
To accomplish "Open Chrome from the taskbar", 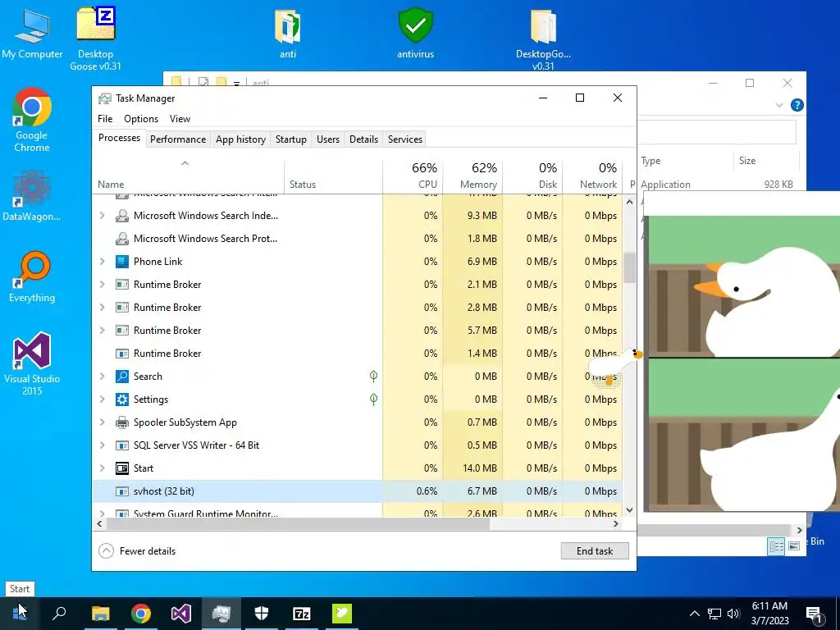I will [x=141, y=614].
